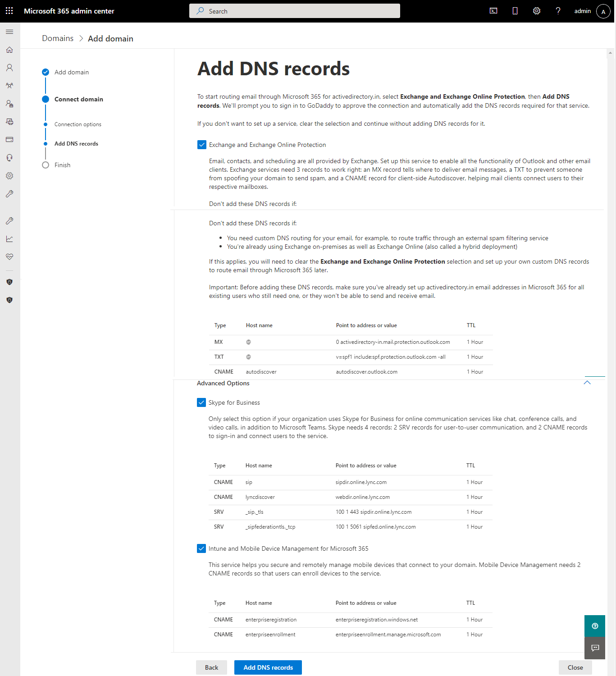Select the '100 1 443 sipdir.online.lync.com' value
This screenshot has width=616, height=676.
click(373, 512)
